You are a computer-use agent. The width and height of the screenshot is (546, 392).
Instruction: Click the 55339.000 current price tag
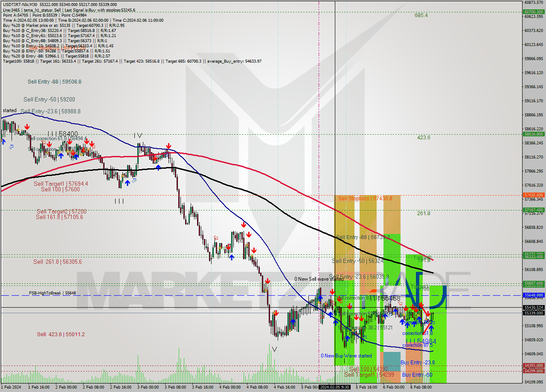tap(534, 313)
